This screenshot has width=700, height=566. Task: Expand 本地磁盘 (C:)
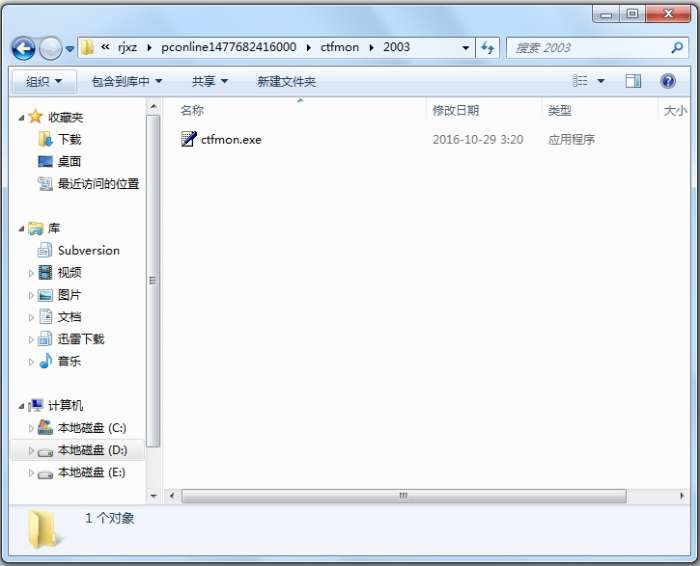point(31,428)
